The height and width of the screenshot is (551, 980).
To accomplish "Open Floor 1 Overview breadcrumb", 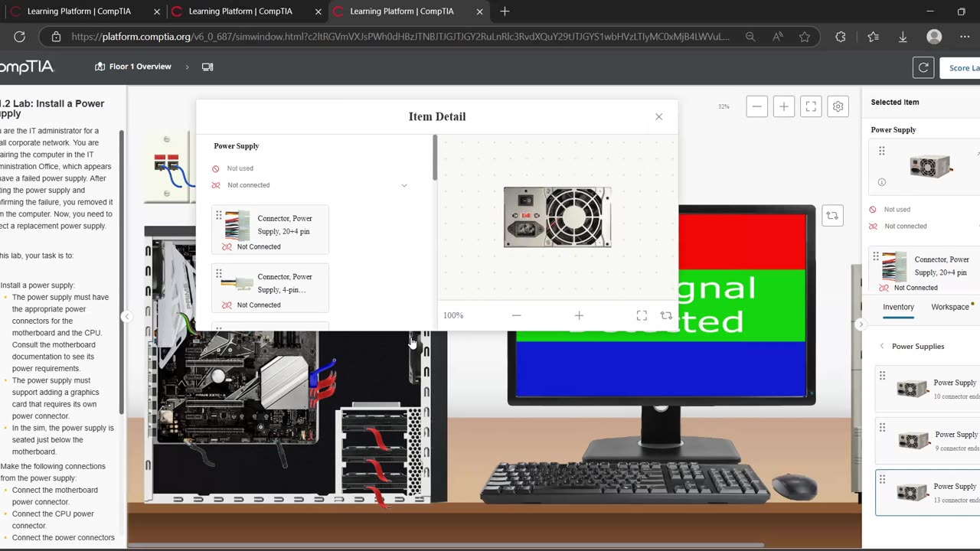I will (x=133, y=67).
